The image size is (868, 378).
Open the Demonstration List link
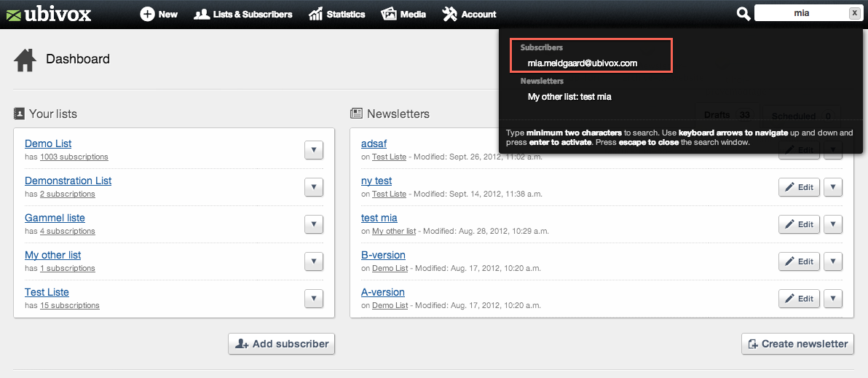click(x=68, y=181)
